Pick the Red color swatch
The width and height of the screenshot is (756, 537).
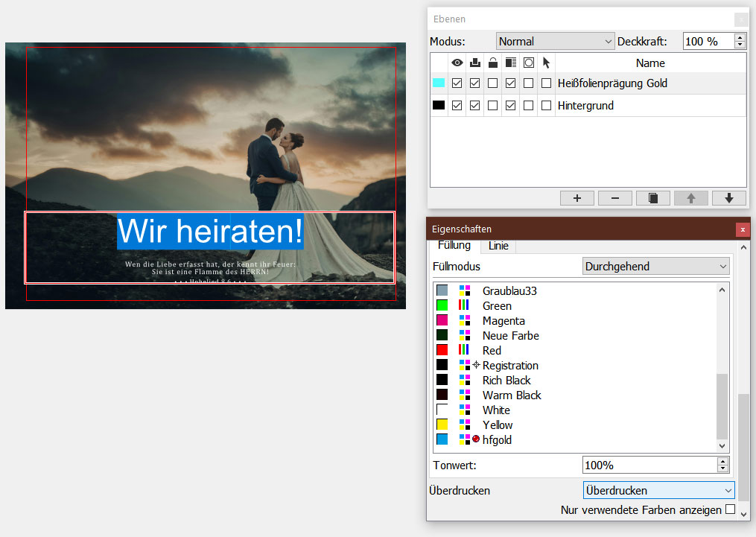point(442,350)
